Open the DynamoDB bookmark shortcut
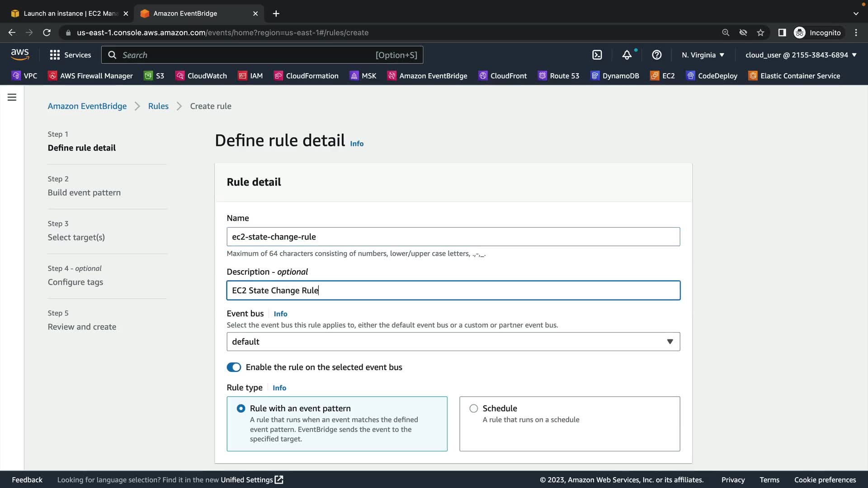The width and height of the screenshot is (868, 488). [x=615, y=76]
